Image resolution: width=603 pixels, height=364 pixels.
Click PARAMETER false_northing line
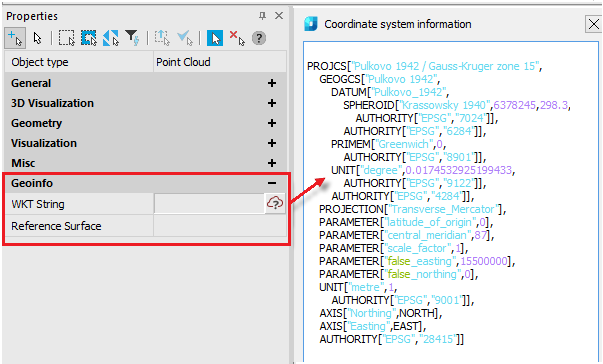point(398,274)
